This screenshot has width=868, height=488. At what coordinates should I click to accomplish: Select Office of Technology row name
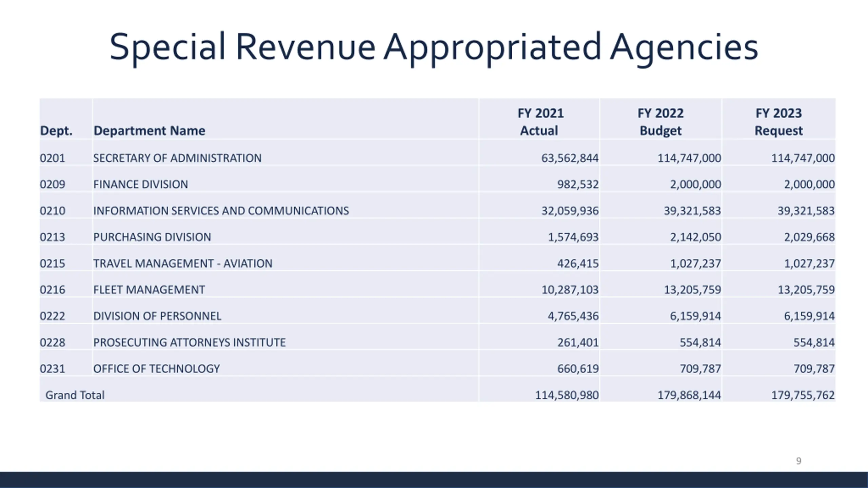[x=157, y=369]
